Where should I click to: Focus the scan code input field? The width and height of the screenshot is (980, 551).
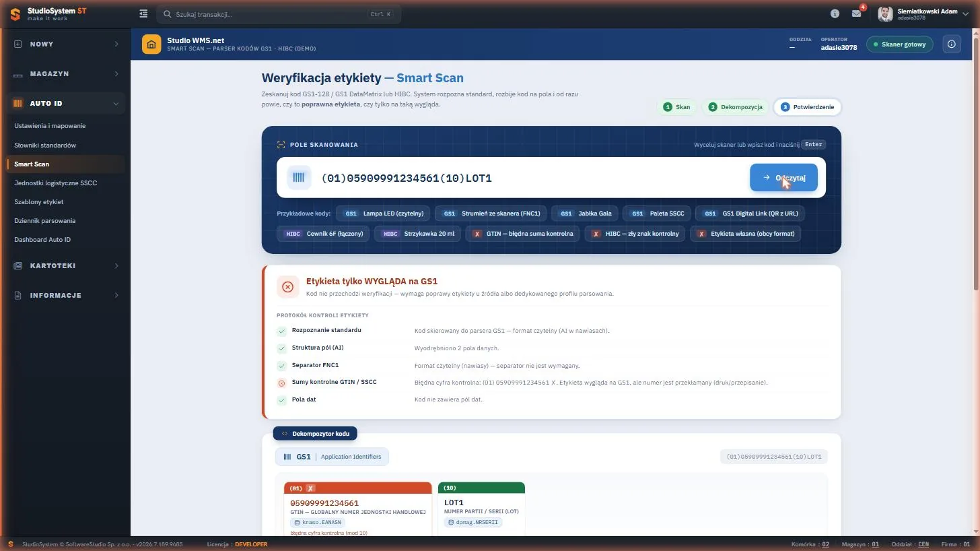point(532,178)
